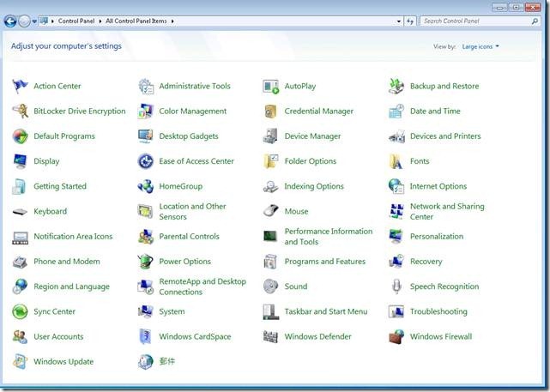Viewport: 550px width, 392px height.
Task: Open RemoteApp and Desktop Connections link
Action: [202, 286]
